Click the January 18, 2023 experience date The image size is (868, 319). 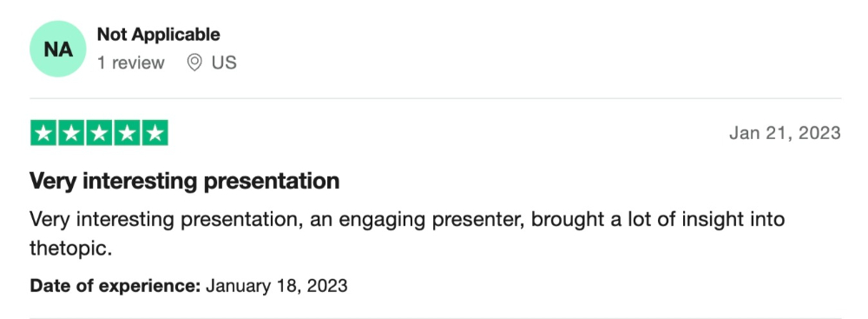277,286
